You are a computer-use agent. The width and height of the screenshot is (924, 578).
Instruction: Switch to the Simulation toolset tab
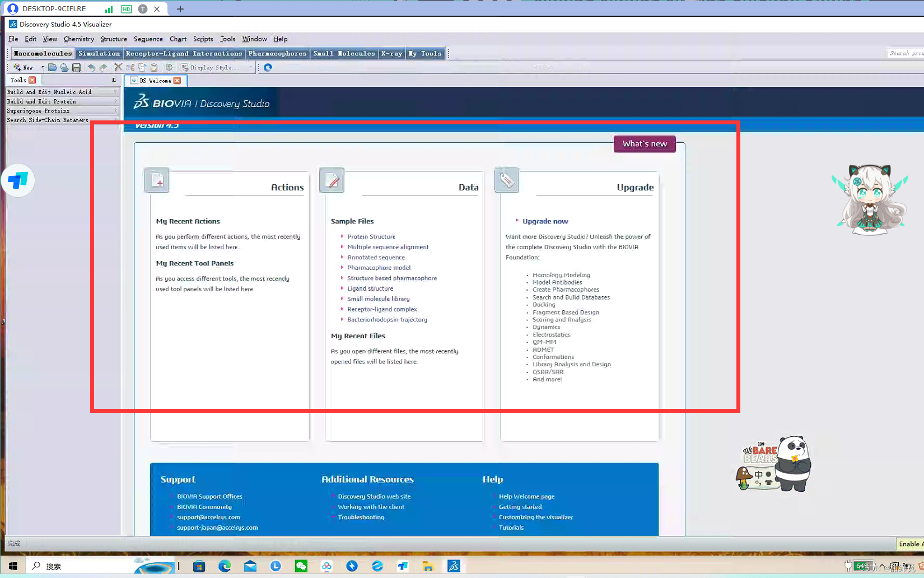(99, 54)
